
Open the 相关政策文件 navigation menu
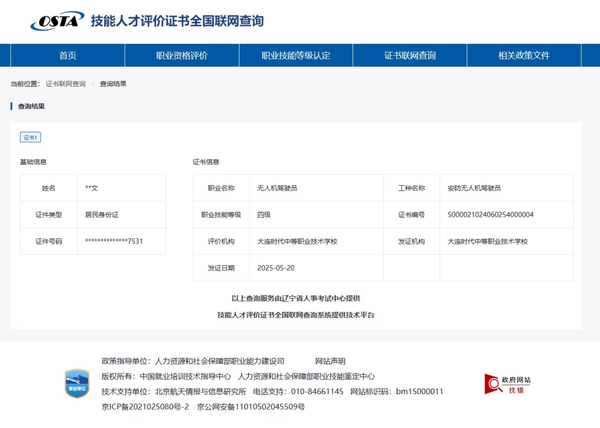(523, 56)
